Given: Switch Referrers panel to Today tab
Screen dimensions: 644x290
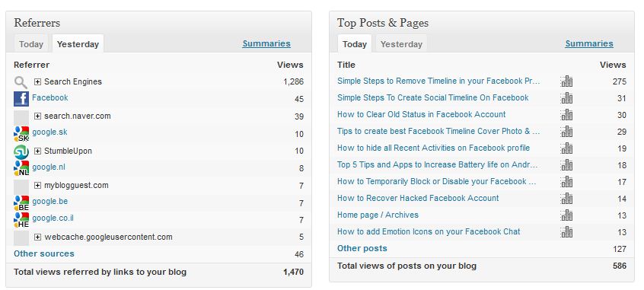Looking at the screenshot, I should pos(31,44).
